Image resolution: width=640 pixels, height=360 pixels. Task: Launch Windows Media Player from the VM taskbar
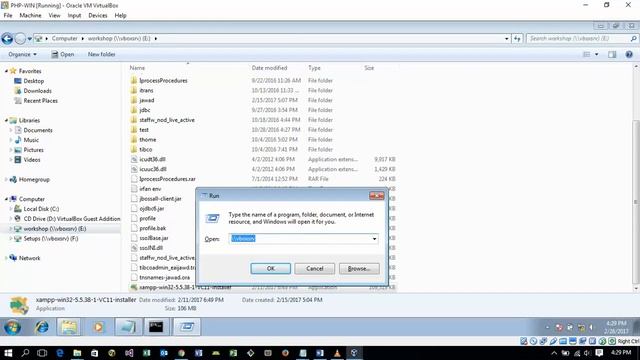coord(98,327)
